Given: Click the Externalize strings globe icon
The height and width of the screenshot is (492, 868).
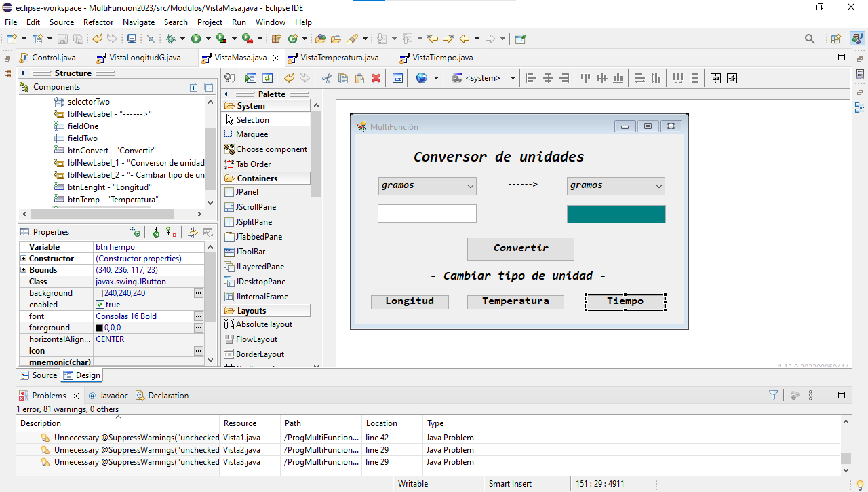Looking at the screenshot, I should point(422,78).
